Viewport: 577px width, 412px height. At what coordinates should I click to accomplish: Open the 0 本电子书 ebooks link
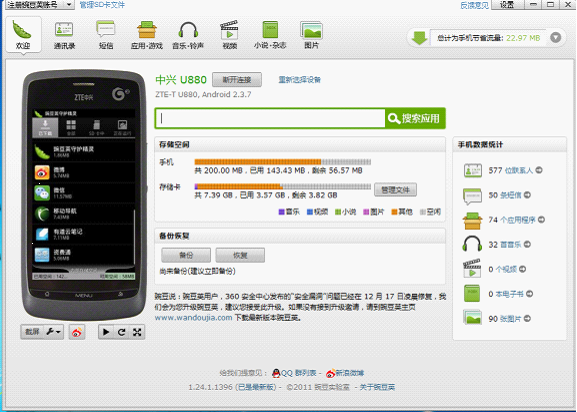506,294
